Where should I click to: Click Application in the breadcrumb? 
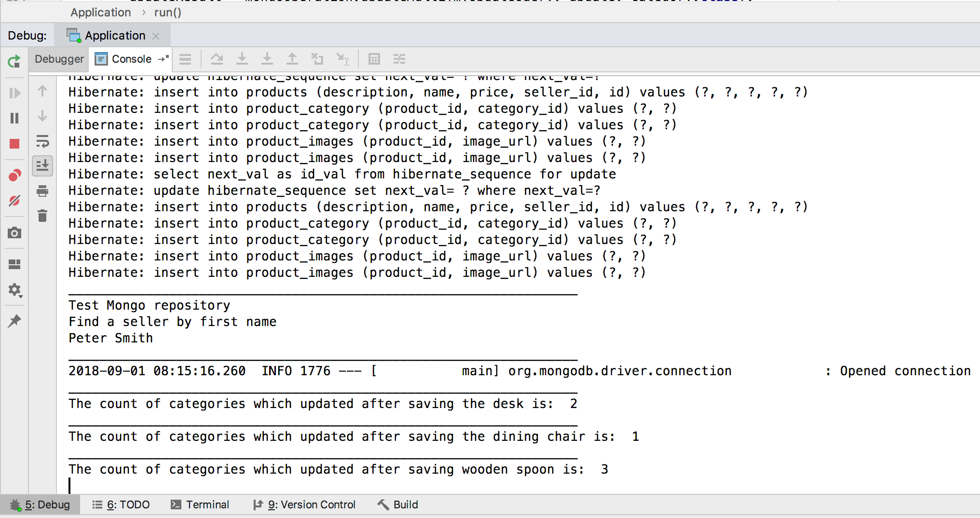(101, 13)
